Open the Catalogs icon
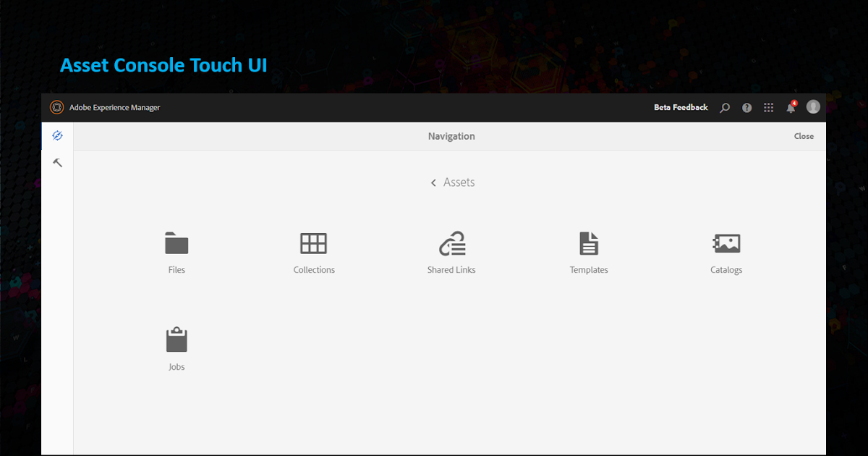 point(726,243)
